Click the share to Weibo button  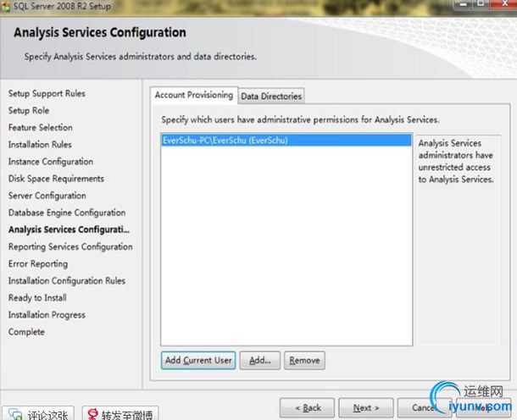pos(120,414)
